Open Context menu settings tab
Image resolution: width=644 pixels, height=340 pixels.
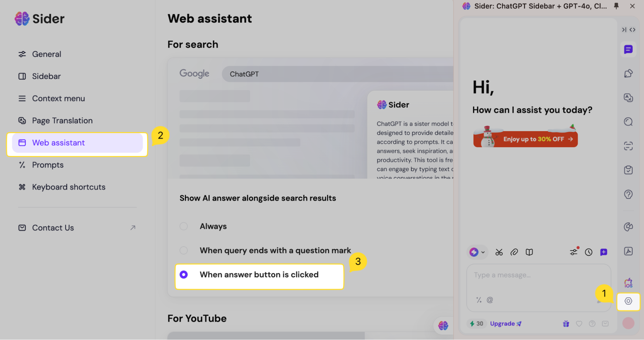(77, 98)
